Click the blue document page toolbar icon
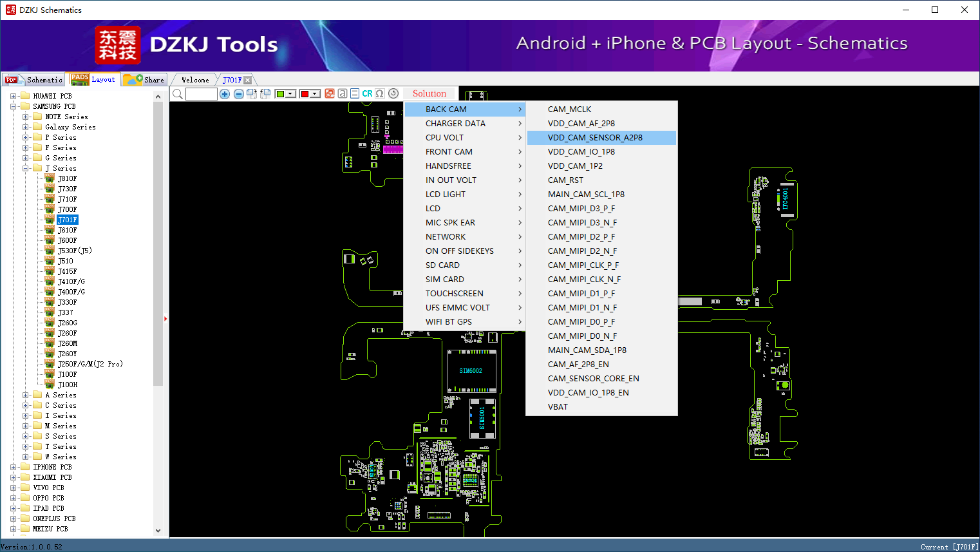Image resolution: width=980 pixels, height=552 pixels. click(355, 93)
